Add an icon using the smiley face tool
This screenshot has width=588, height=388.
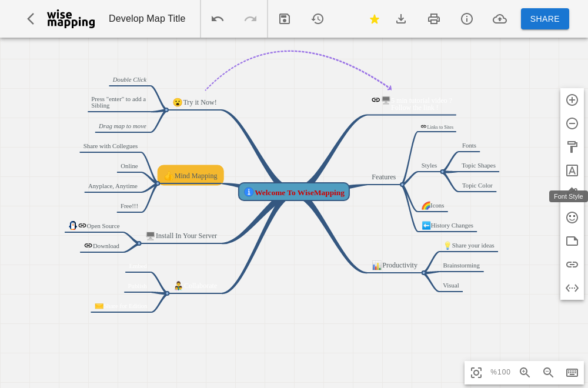(x=572, y=218)
